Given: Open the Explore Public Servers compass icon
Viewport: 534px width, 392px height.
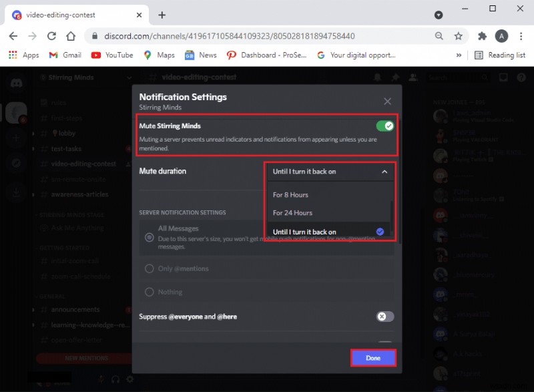Looking at the screenshot, I should click(16, 162).
